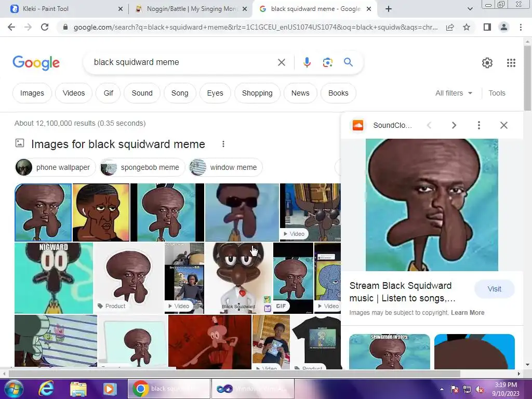The height and width of the screenshot is (399, 532).
Task: Open Chrome three-dot menu
Action: (x=521, y=27)
